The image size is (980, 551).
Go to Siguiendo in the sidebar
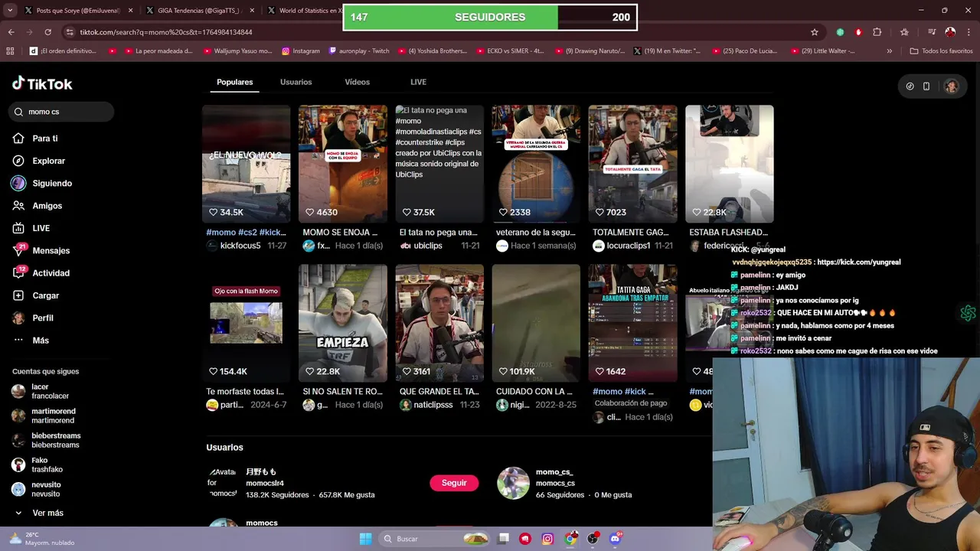pos(51,184)
